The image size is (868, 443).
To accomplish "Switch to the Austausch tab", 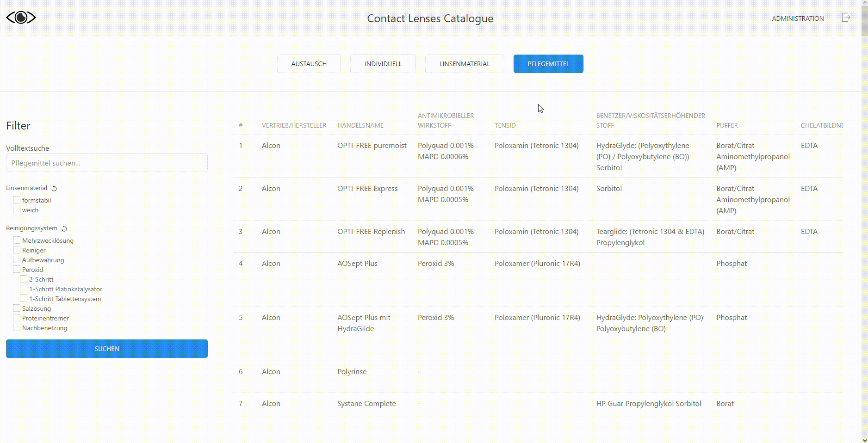I will pyautogui.click(x=309, y=64).
